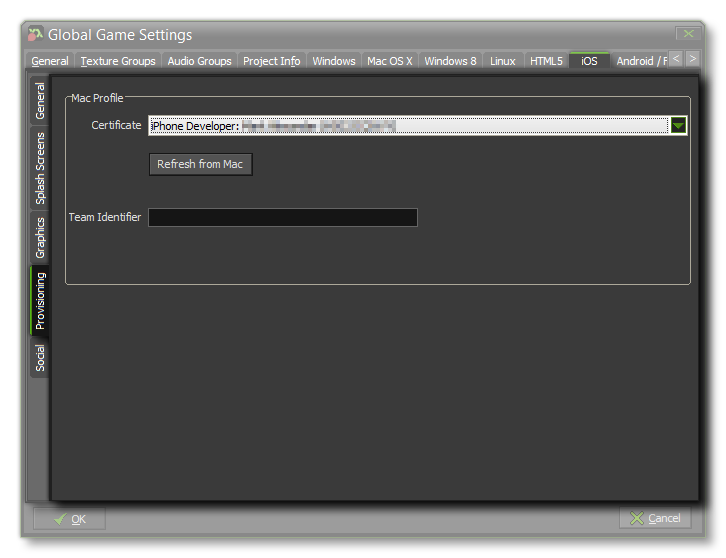
Task: Open the Splash Screens side tab
Action: pyautogui.click(x=40, y=168)
